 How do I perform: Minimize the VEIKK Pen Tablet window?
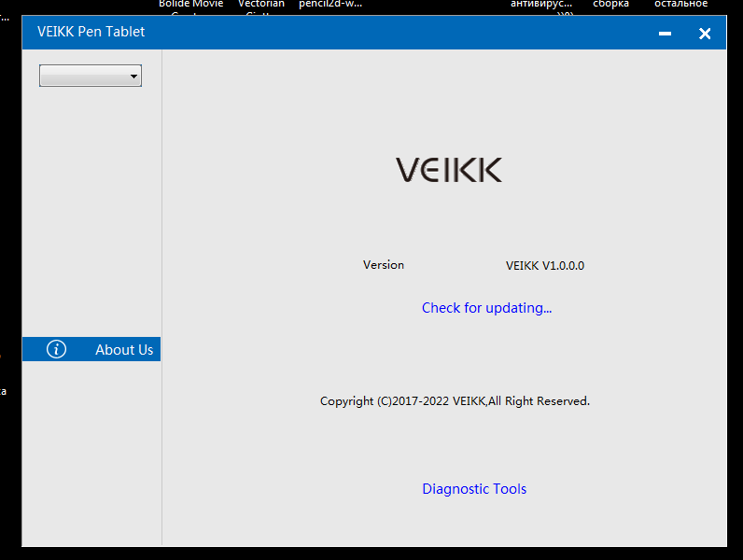click(665, 34)
